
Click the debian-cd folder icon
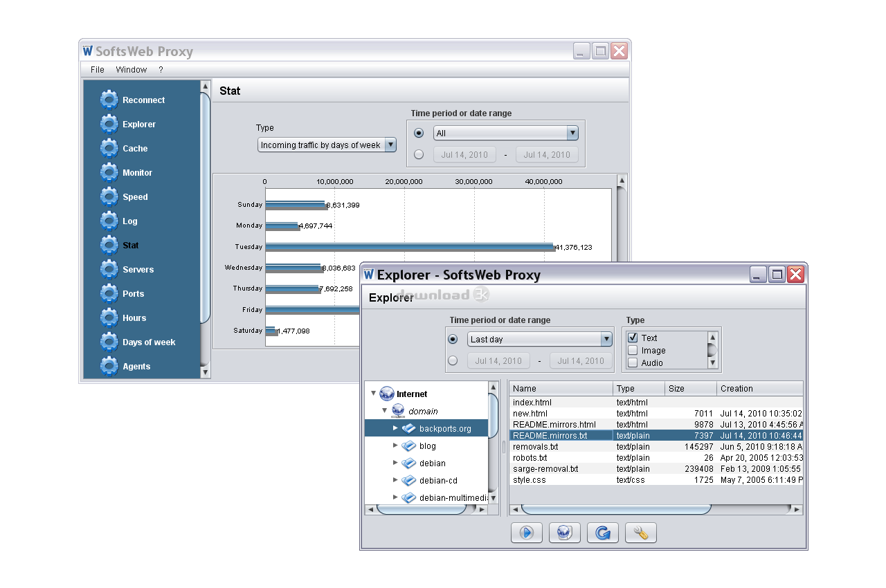click(409, 481)
